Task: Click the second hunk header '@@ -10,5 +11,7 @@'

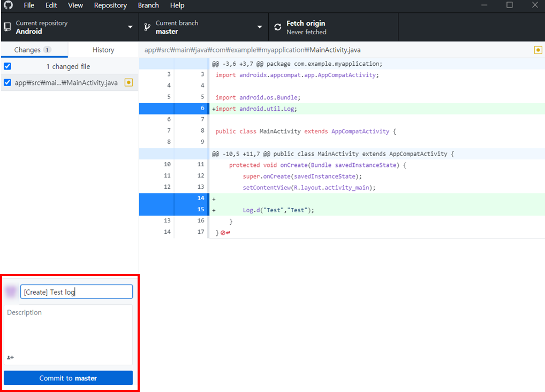Action: click(342, 153)
